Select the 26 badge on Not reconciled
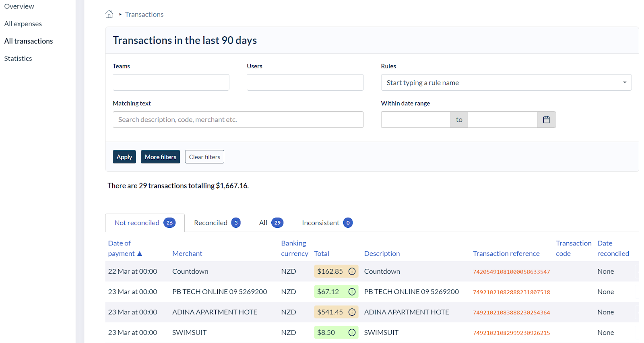 169,223
